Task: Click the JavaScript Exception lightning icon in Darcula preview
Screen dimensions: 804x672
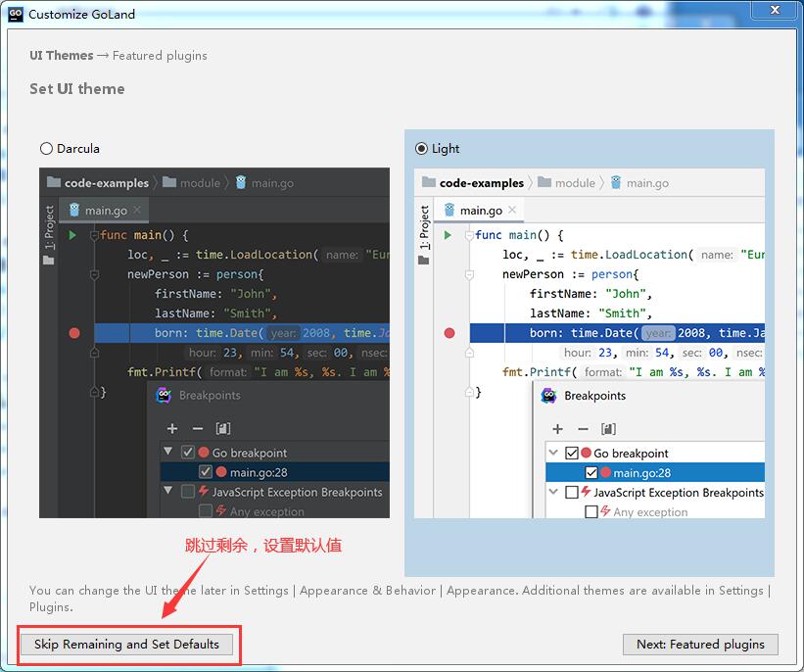Action: click(204, 491)
